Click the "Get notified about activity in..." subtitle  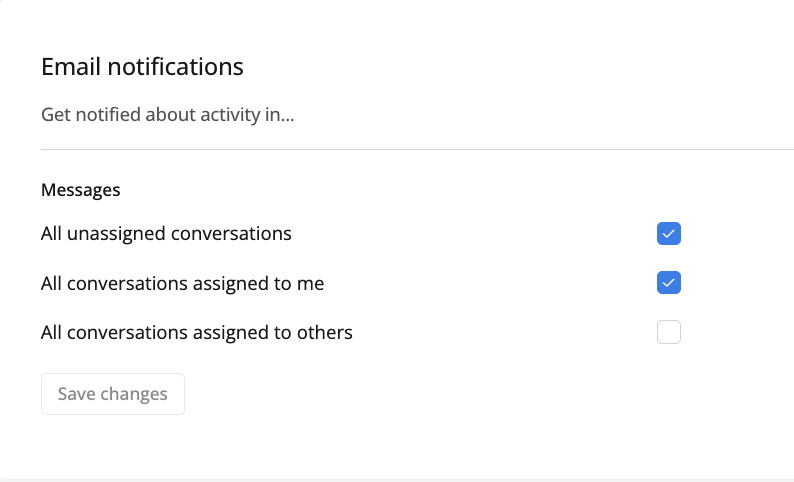pos(167,115)
